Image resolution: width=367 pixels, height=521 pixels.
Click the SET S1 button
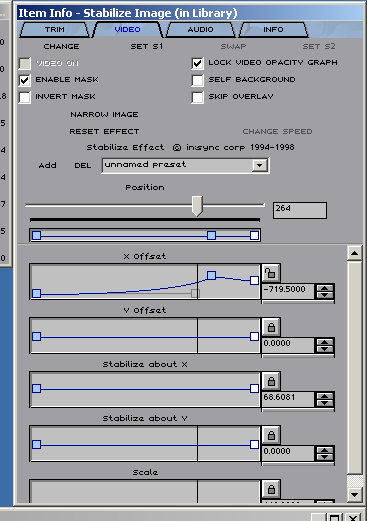click(x=147, y=46)
